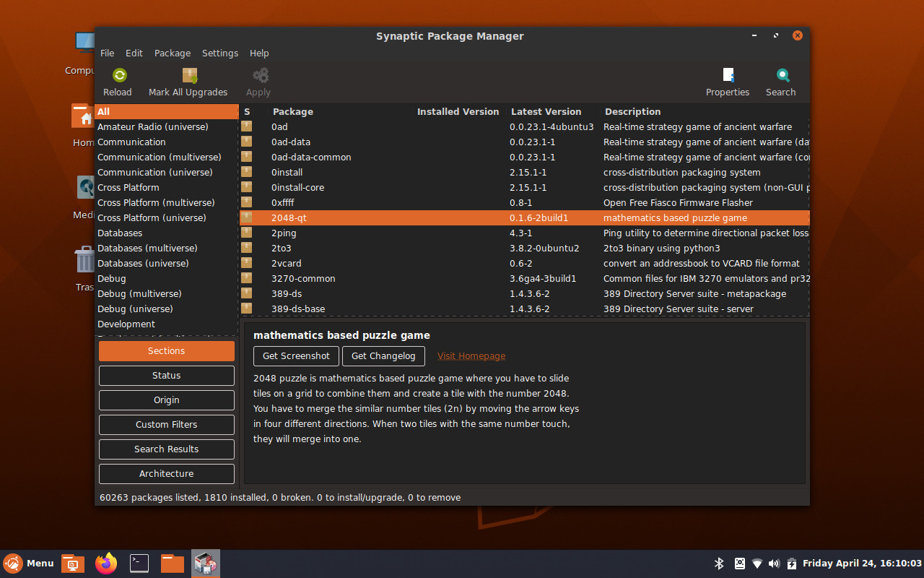This screenshot has width=924, height=578.
Task: Select the Debug section
Action: click(167, 278)
